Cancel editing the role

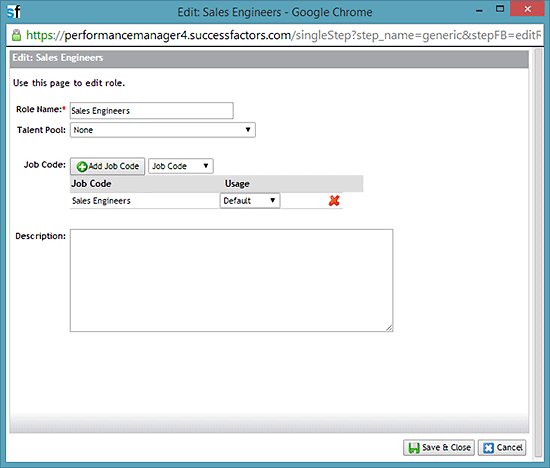tap(502, 448)
